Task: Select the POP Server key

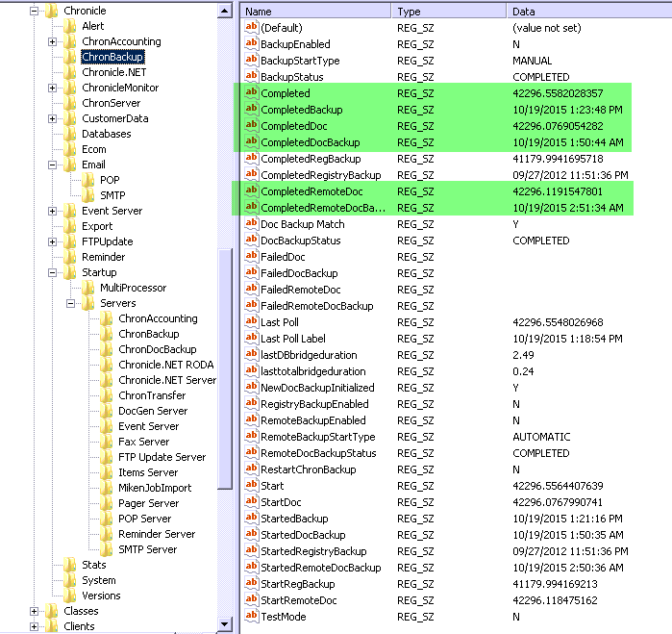Action: (x=144, y=519)
